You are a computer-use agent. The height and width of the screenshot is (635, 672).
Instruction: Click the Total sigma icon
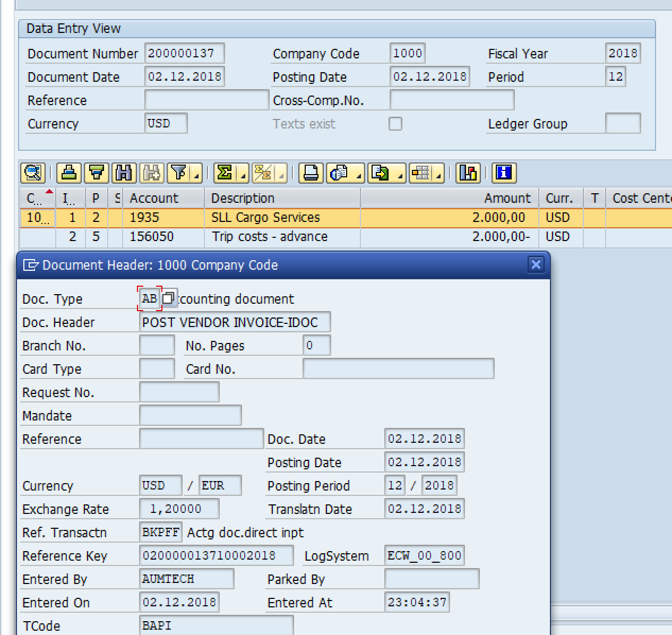(225, 173)
